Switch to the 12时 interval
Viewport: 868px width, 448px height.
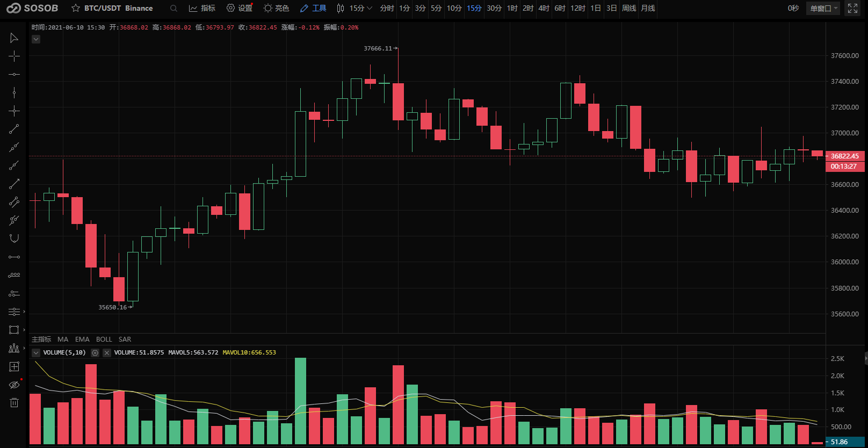coord(578,8)
